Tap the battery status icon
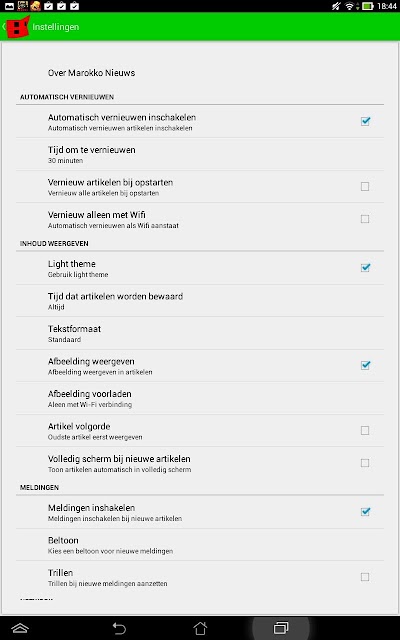The width and height of the screenshot is (400, 640). (x=367, y=6)
